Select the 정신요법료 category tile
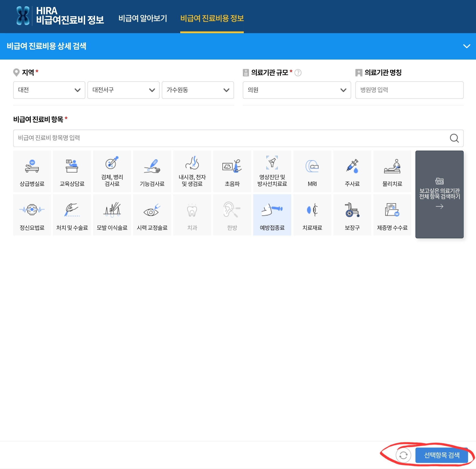 click(x=32, y=215)
